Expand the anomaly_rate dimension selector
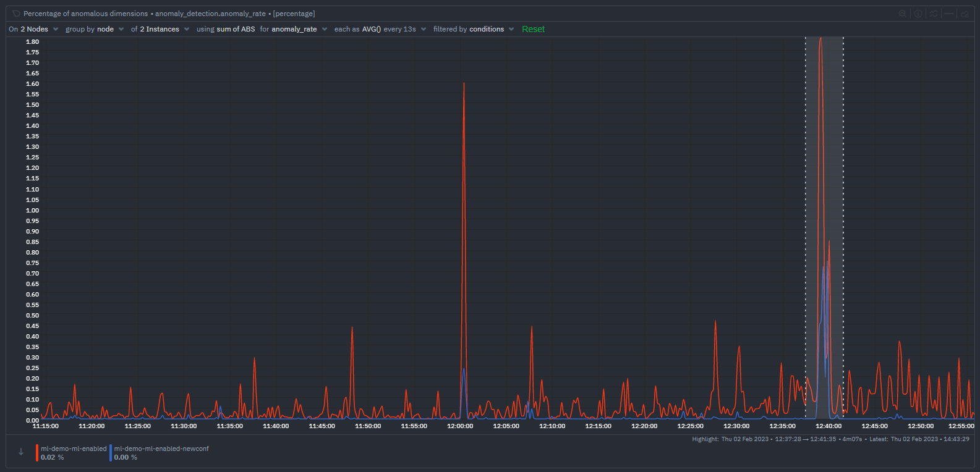980x472 pixels. [x=294, y=29]
